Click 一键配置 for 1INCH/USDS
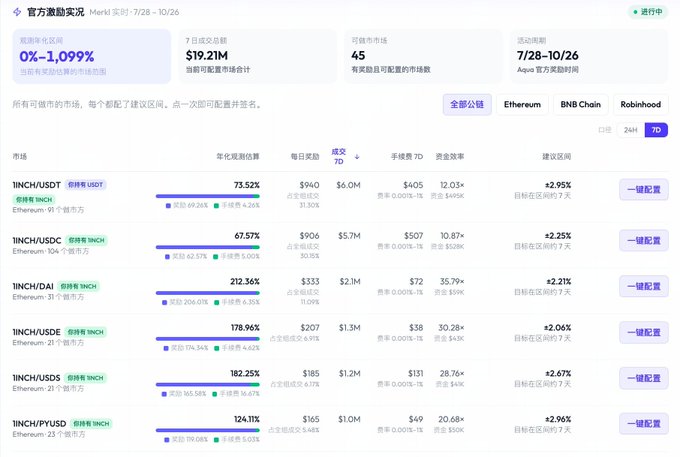The width and height of the screenshot is (680, 457). click(x=644, y=378)
